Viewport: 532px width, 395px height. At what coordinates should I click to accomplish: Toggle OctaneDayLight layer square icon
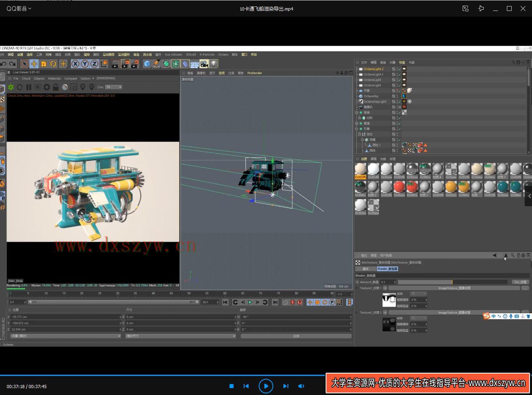[393, 102]
